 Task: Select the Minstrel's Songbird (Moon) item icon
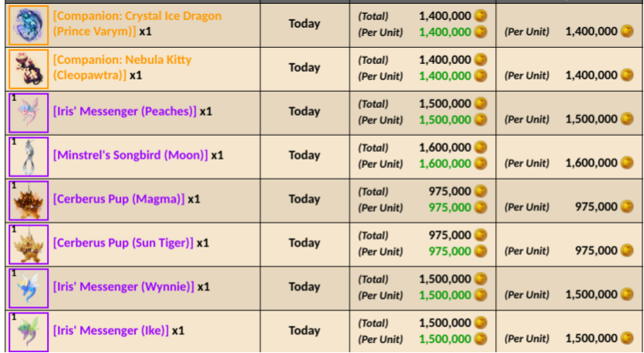click(x=29, y=156)
